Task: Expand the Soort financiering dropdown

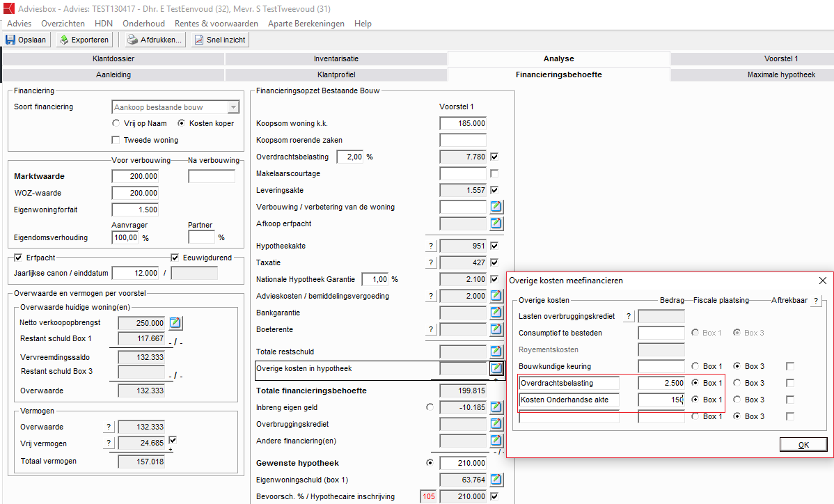Action: coord(233,107)
